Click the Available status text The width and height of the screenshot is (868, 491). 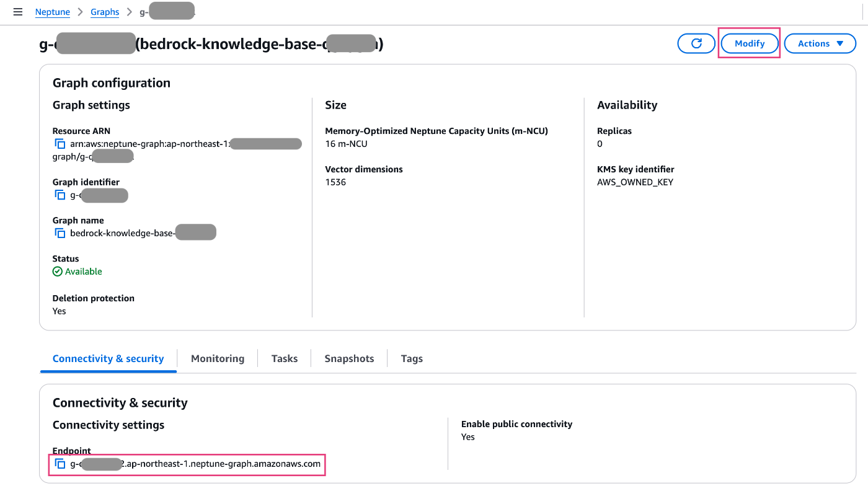click(x=84, y=272)
